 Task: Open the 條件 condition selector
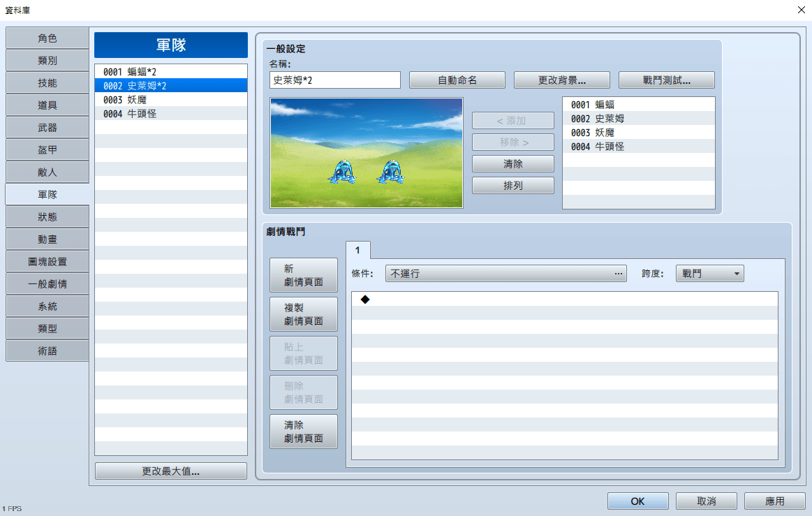[505, 274]
